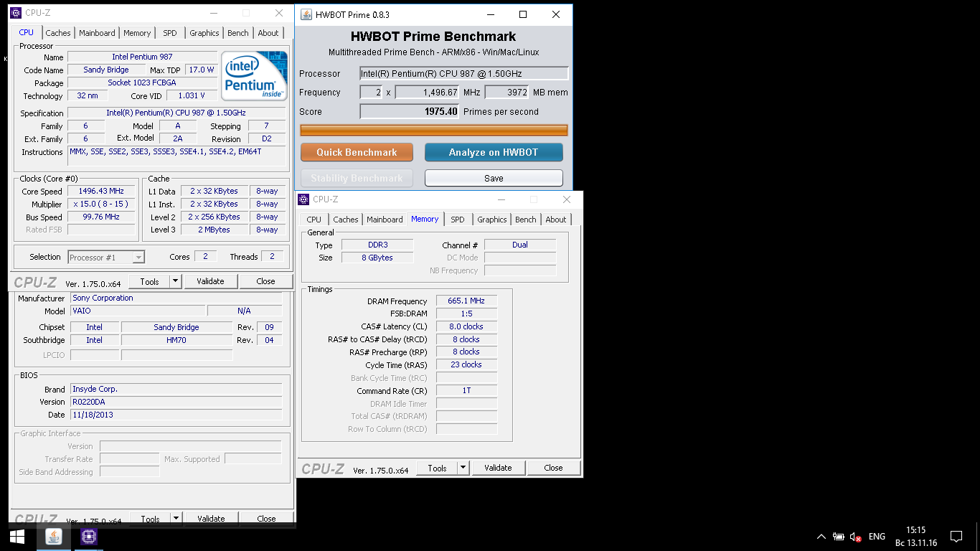This screenshot has width=980, height=551.
Task: Switch to Caches tab in top CPU-Z window
Action: click(58, 33)
